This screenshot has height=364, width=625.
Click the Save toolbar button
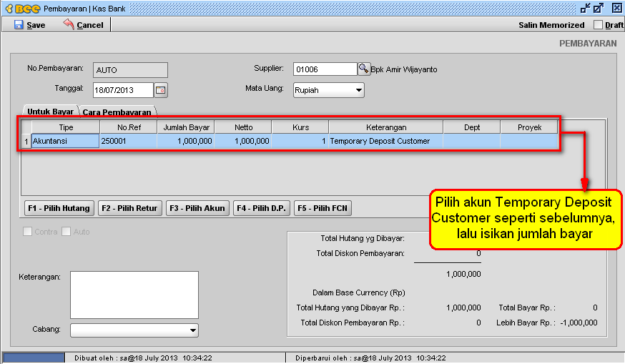(30, 25)
